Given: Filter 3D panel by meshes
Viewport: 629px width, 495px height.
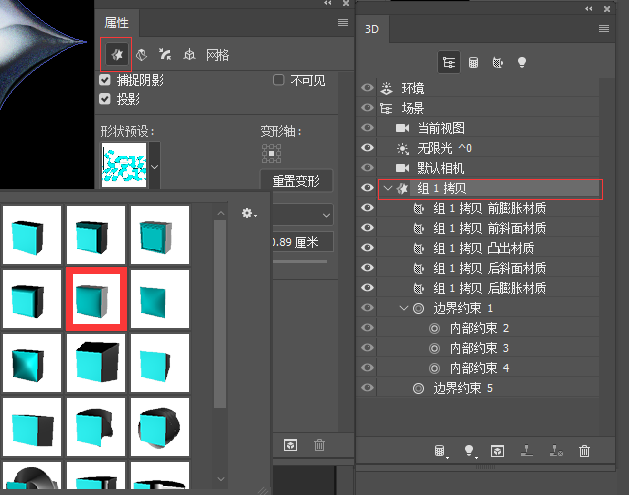Looking at the screenshot, I should pyautogui.click(x=473, y=62).
